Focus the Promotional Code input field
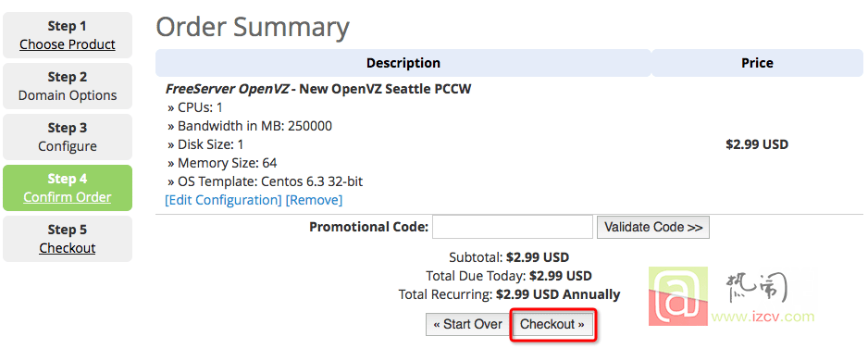868x349 pixels. [x=512, y=227]
